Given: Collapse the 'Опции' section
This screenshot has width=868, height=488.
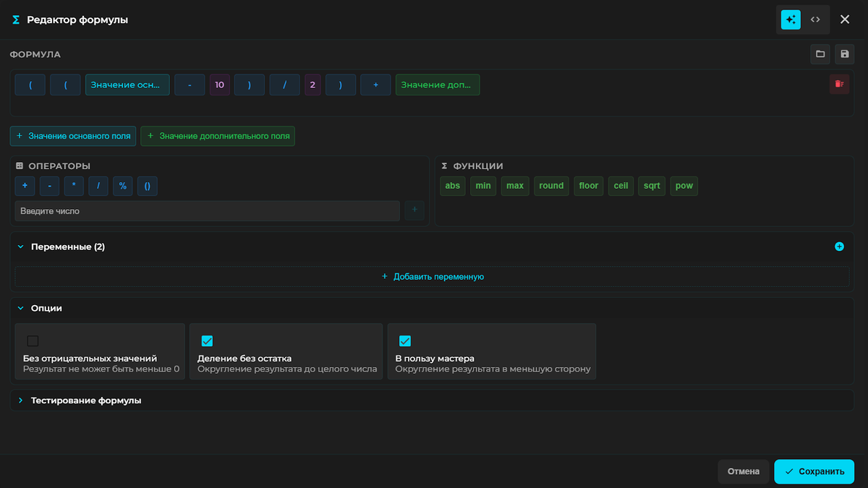Looking at the screenshot, I should click(21, 308).
